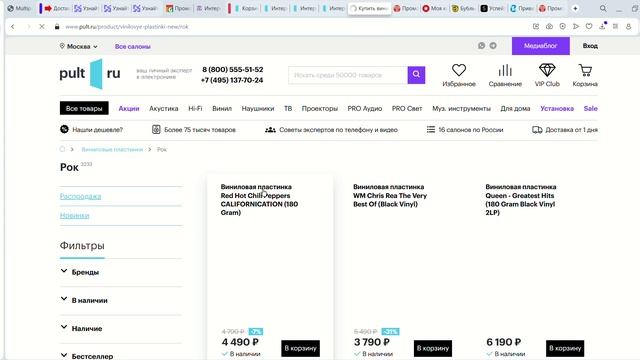Open the PRO Аудио category
640x360 pixels.
tap(364, 109)
